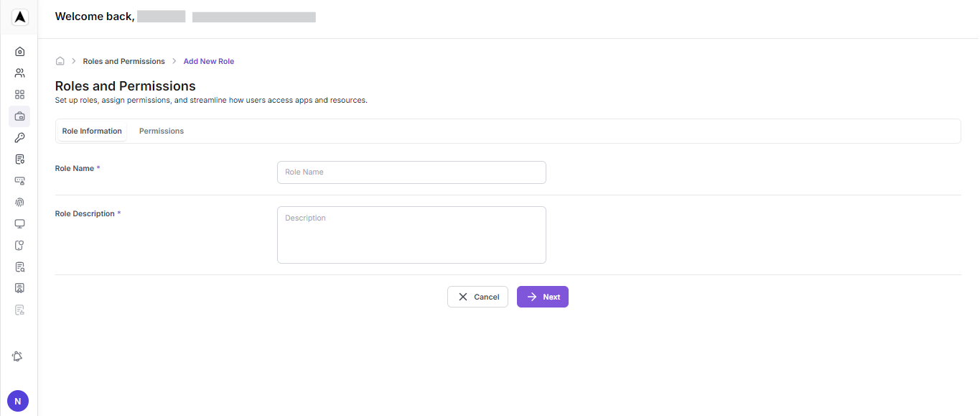980x416 pixels.
Task: Click the highlighted briefcase icon in the sidebar
Action: (x=19, y=116)
